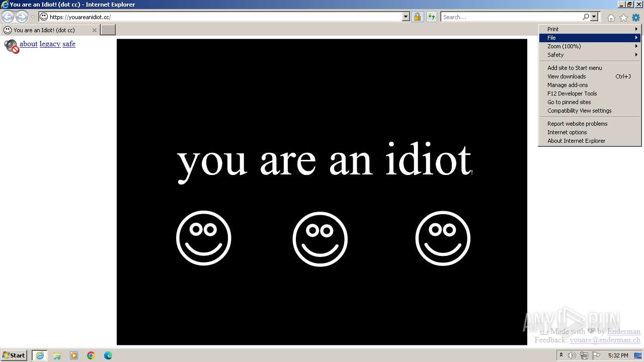This screenshot has height=362, width=644.
Task: Launch Microsoft Edge from the taskbar
Action: pyautogui.click(x=108, y=355)
